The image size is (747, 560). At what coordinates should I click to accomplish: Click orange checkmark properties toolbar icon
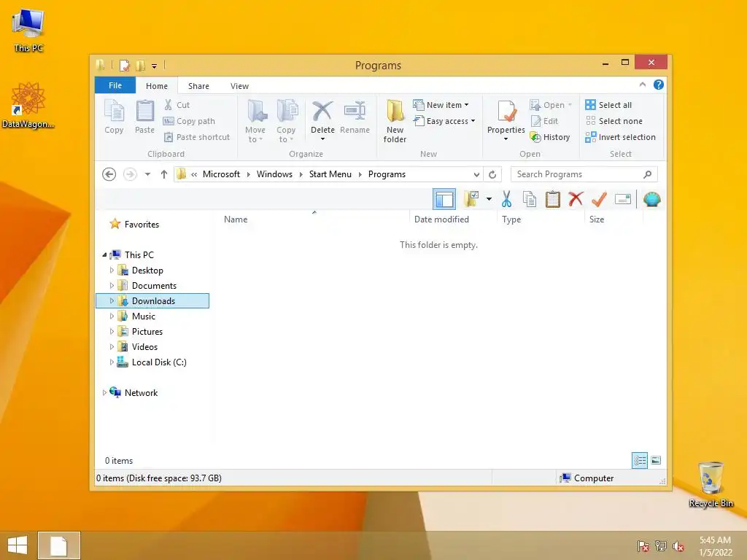coord(600,199)
